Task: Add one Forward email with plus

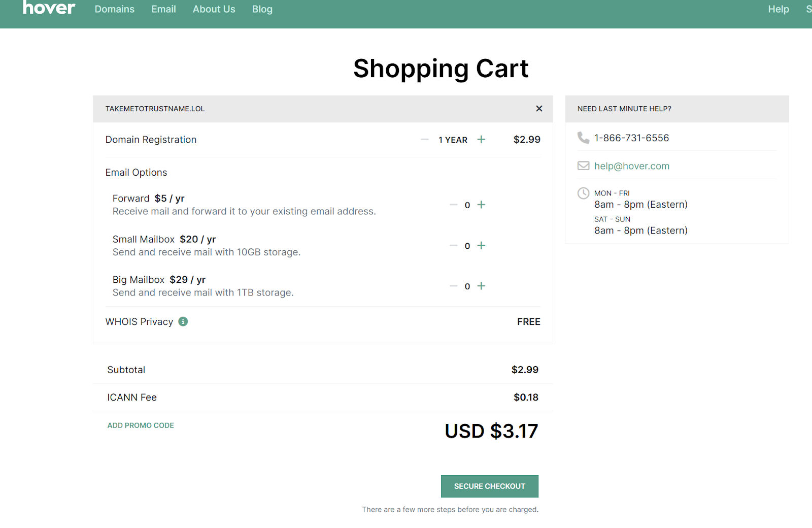Action: (x=481, y=205)
